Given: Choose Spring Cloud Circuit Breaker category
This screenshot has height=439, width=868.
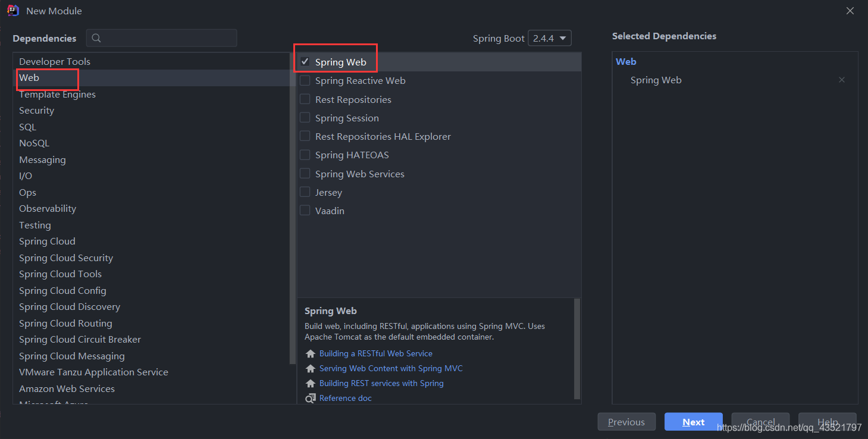Looking at the screenshot, I should pyautogui.click(x=151, y=340).
